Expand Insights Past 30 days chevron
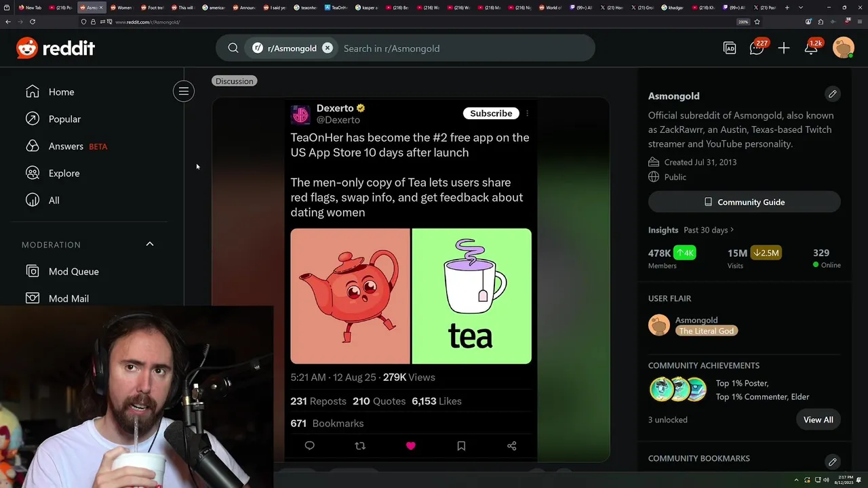 pos(732,230)
